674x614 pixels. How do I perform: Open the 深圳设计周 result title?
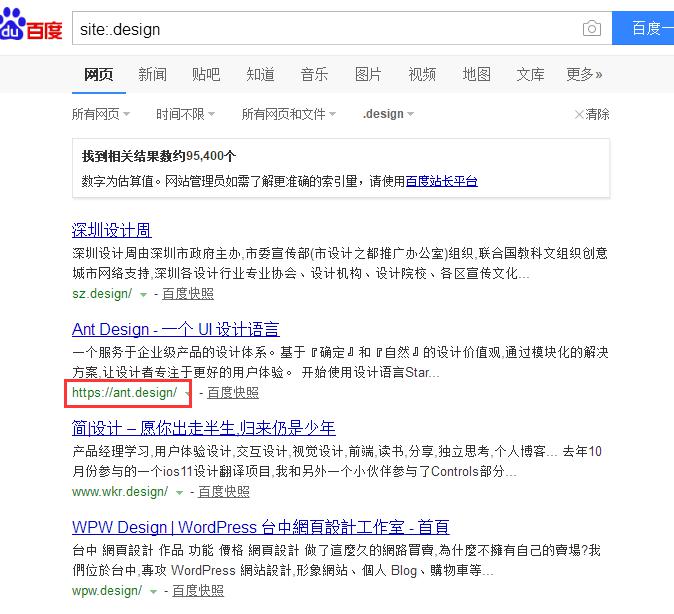[x=111, y=230]
